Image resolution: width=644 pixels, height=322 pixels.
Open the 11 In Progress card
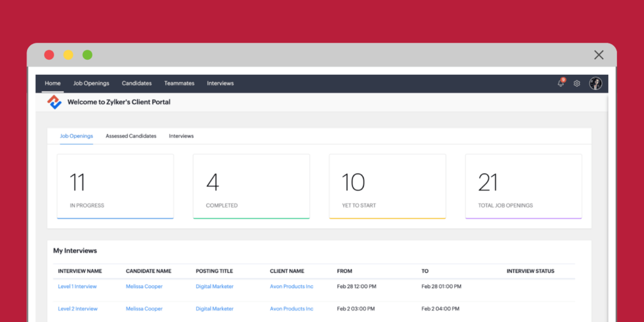click(116, 186)
